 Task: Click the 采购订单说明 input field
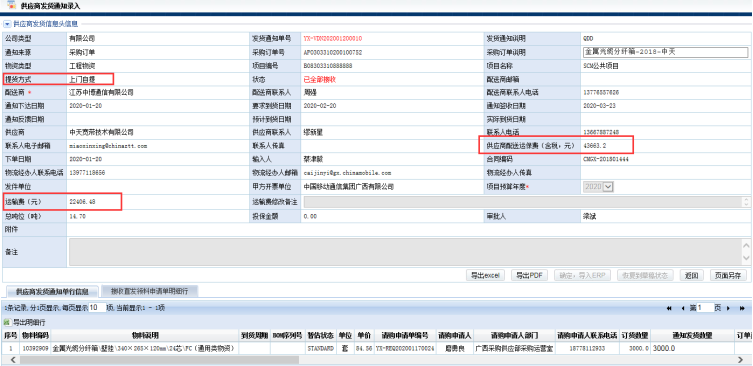[666, 52]
